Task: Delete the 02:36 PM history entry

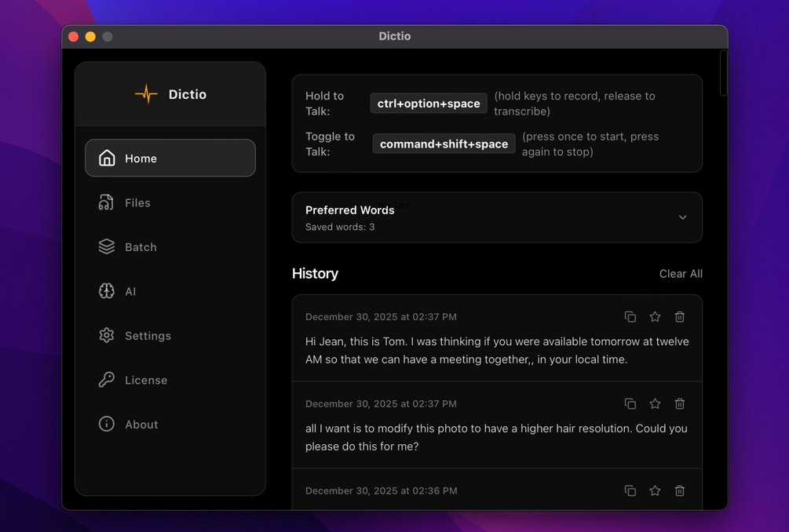Action: pos(679,490)
